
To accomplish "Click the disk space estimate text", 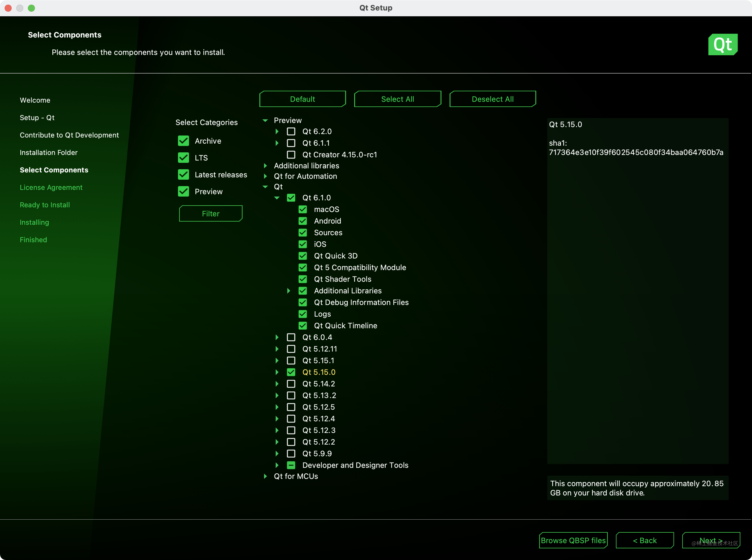I will tap(637, 488).
